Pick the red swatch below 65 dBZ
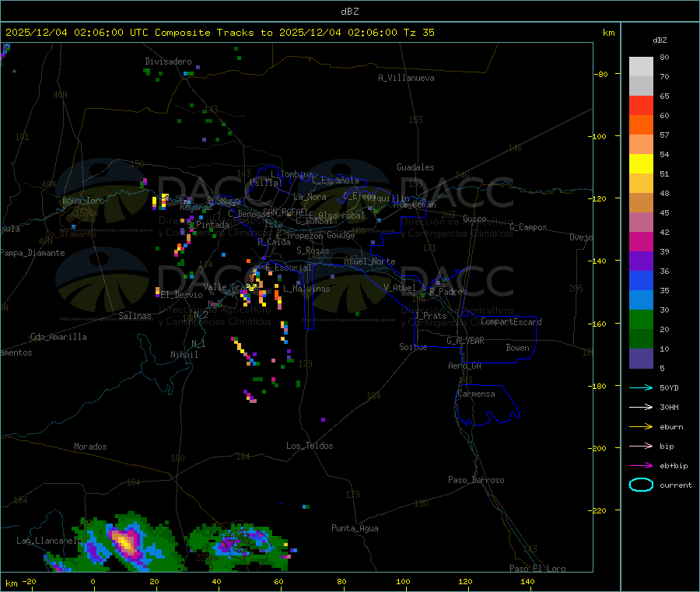Screen dimensions: 700x592 [x=641, y=105]
